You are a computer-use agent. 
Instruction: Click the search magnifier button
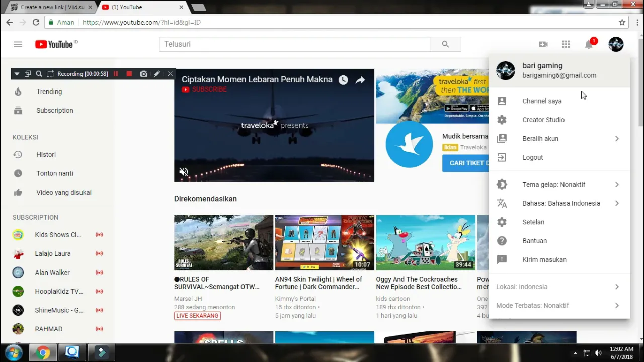[445, 44]
